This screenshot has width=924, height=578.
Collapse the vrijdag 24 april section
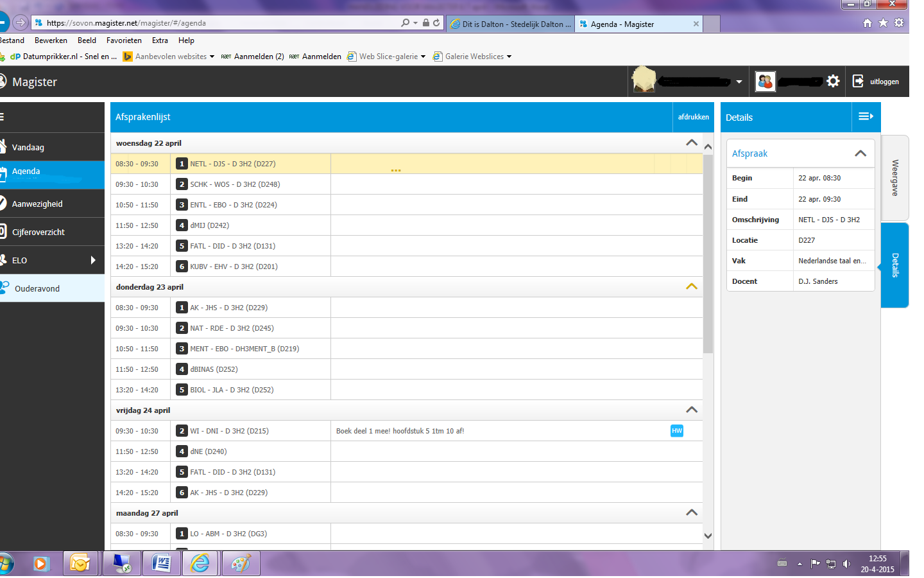coord(692,410)
